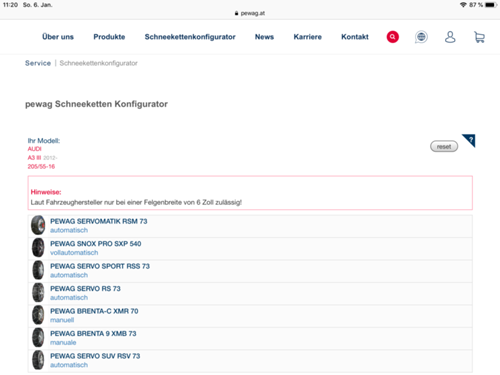The width and height of the screenshot is (500, 375).
Task: Click the Service breadcrumb link
Action: [38, 63]
